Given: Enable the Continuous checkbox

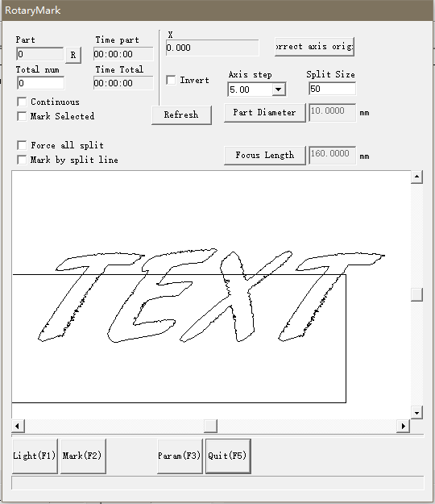Looking at the screenshot, I should tap(22, 102).
